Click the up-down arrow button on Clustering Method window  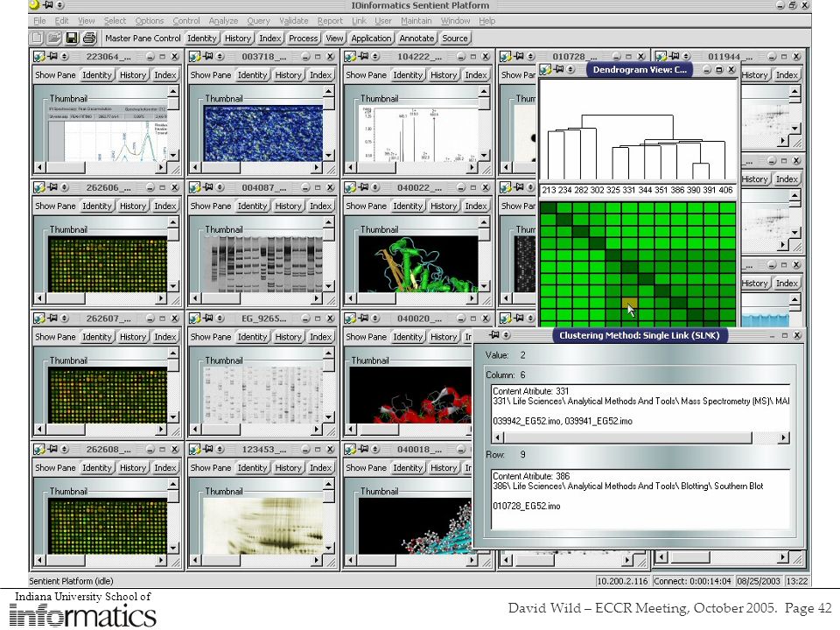507,335
